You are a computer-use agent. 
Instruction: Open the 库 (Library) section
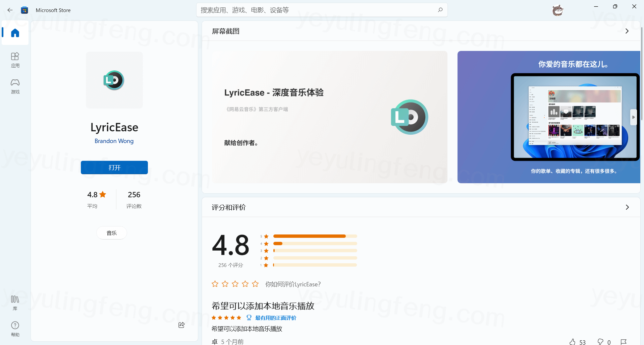pyautogui.click(x=15, y=303)
